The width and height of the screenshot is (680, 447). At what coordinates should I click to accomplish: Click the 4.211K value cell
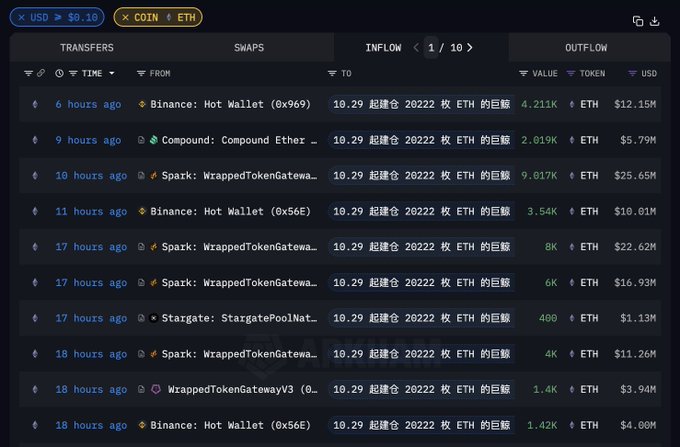tap(539, 104)
